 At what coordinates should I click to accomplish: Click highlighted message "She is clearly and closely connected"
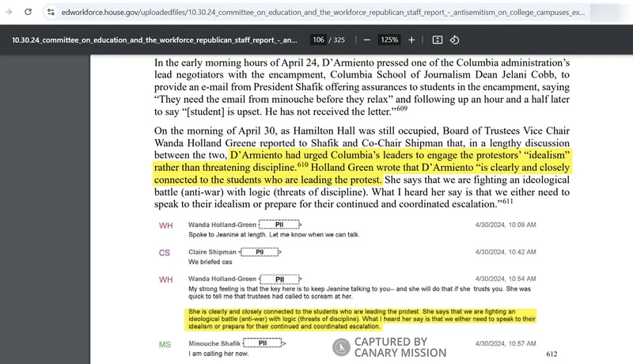(x=362, y=319)
